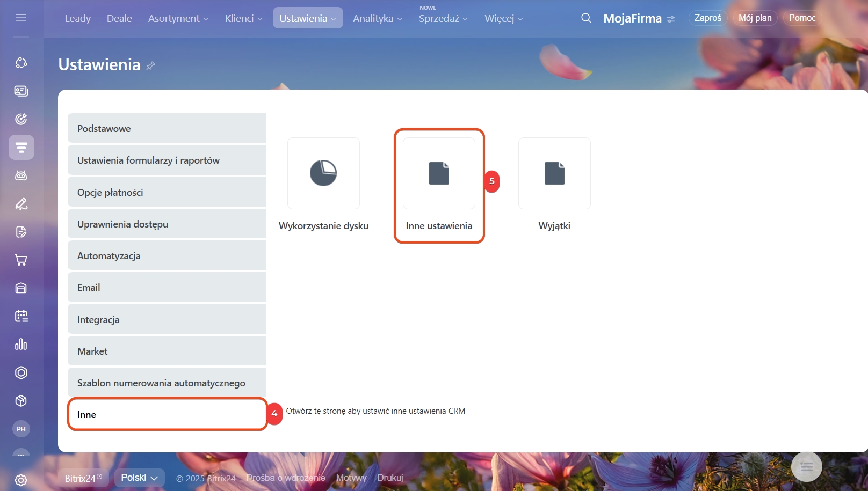
Task: Go to the Leady menu item
Action: click(x=78, y=18)
